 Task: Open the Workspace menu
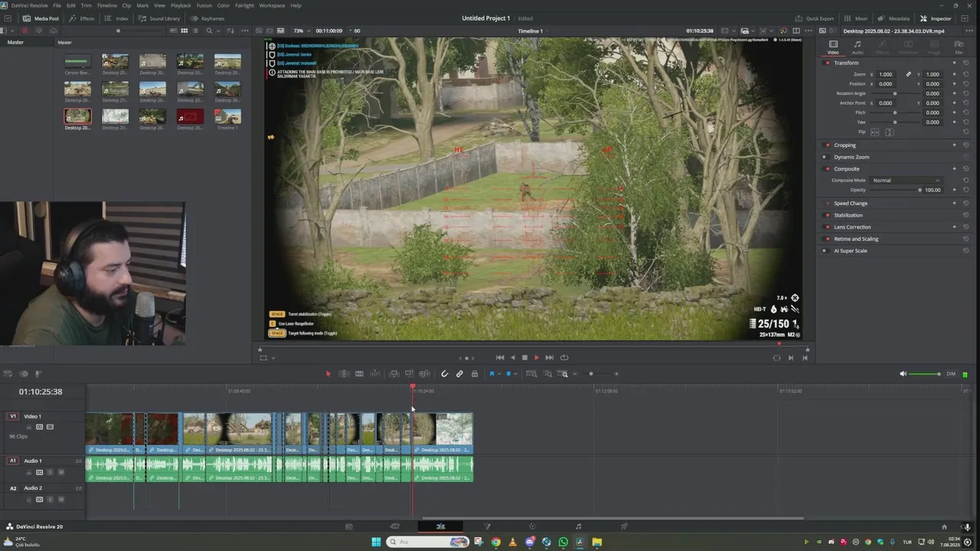272,5
